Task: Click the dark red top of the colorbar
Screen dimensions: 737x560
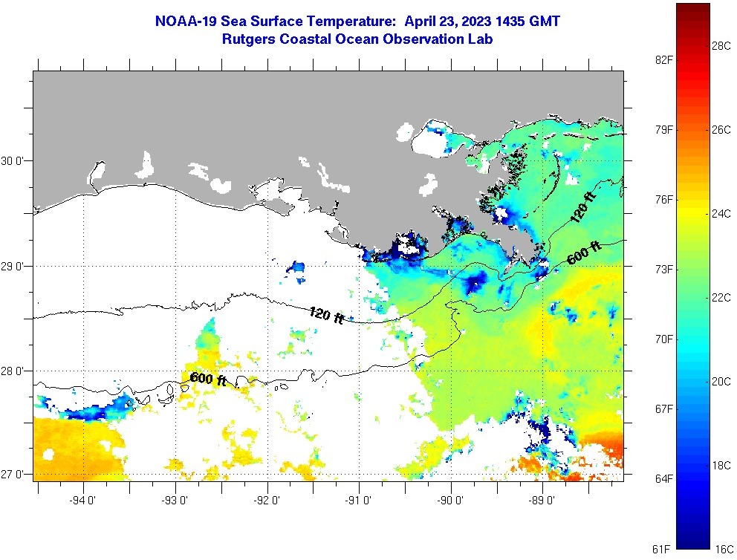Action: [x=693, y=10]
